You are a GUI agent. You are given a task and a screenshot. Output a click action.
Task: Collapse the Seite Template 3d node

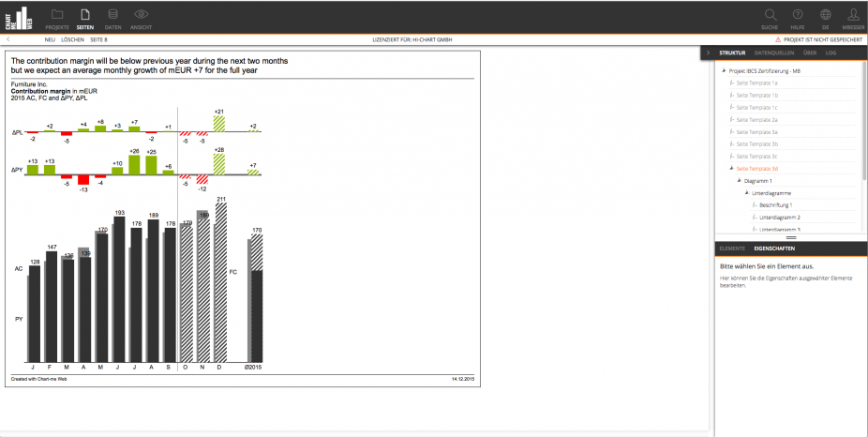731,169
